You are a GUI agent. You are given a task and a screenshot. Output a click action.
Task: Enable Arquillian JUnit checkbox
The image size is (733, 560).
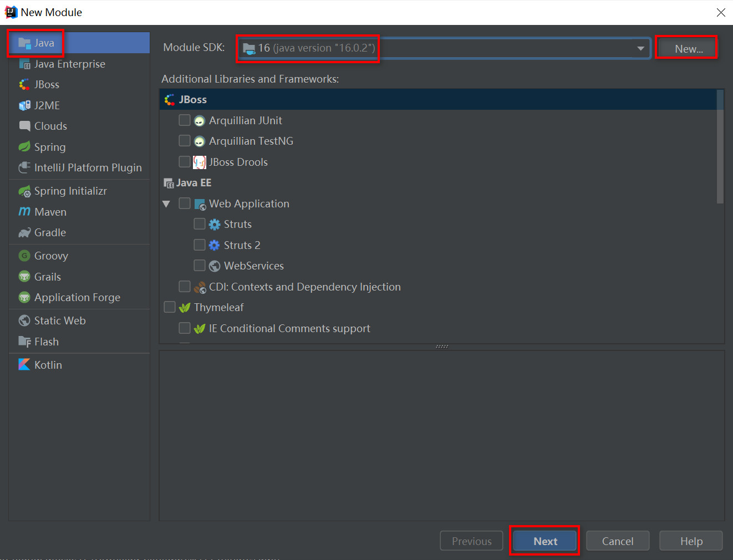185,120
